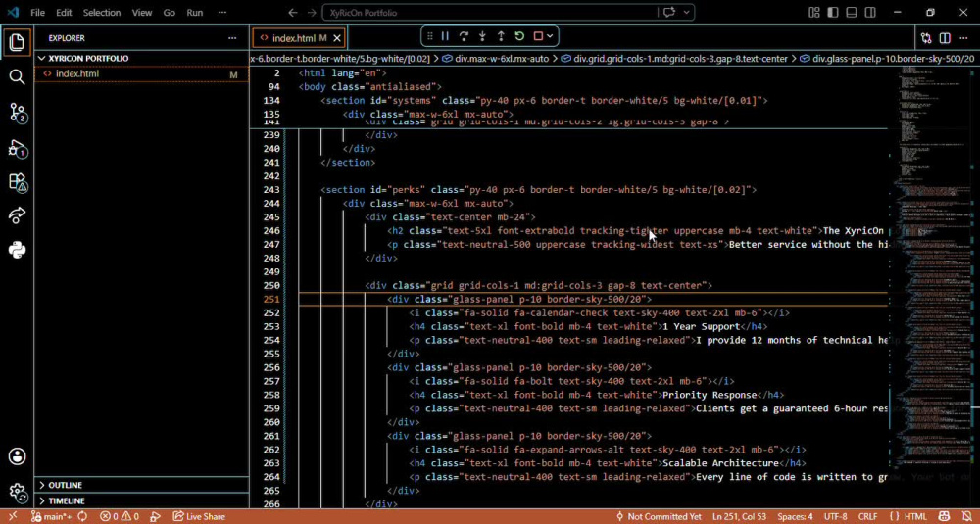Open div.glass-panel.p-10 breadcrumb
The height and width of the screenshot is (524, 980).
pyautogui.click(x=888, y=59)
